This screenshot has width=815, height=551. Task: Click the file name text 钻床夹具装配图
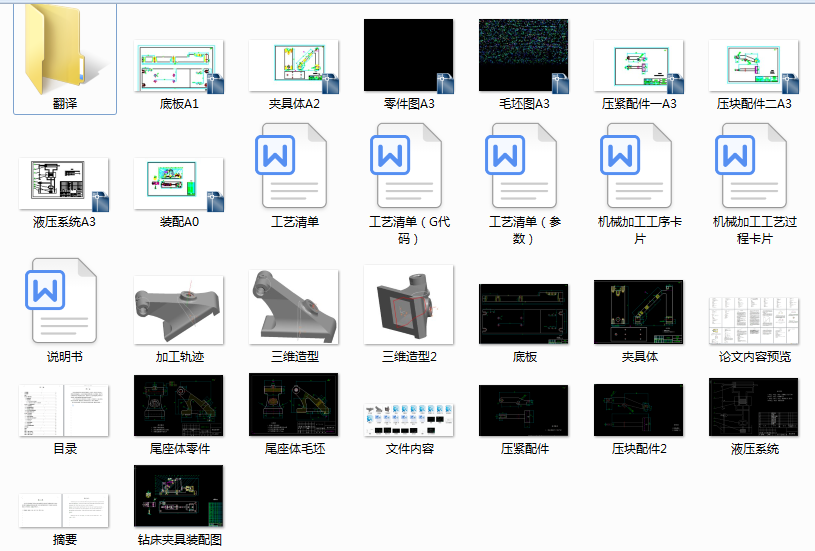(x=180, y=540)
